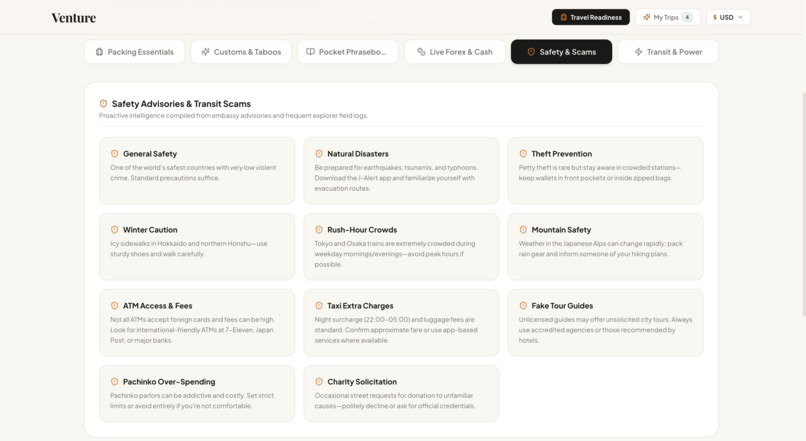Select the Natural Disasters card title
The height and width of the screenshot is (441, 806).
coord(358,154)
